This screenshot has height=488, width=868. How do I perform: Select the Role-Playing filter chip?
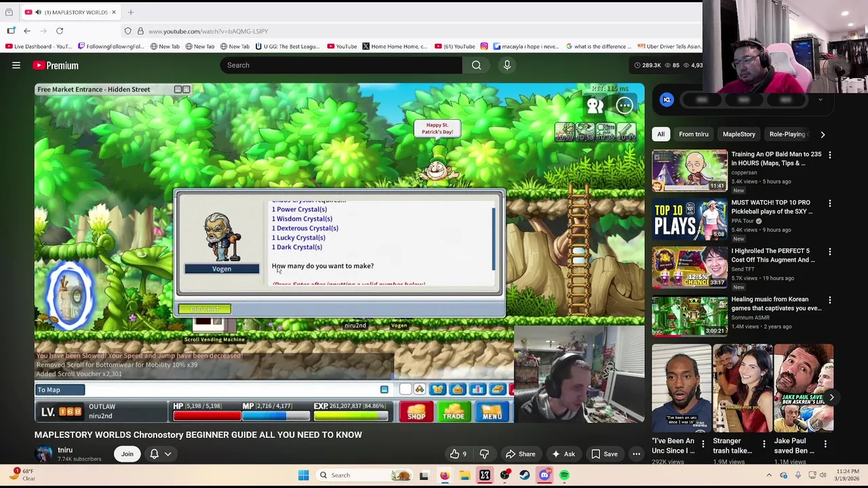pyautogui.click(x=787, y=134)
